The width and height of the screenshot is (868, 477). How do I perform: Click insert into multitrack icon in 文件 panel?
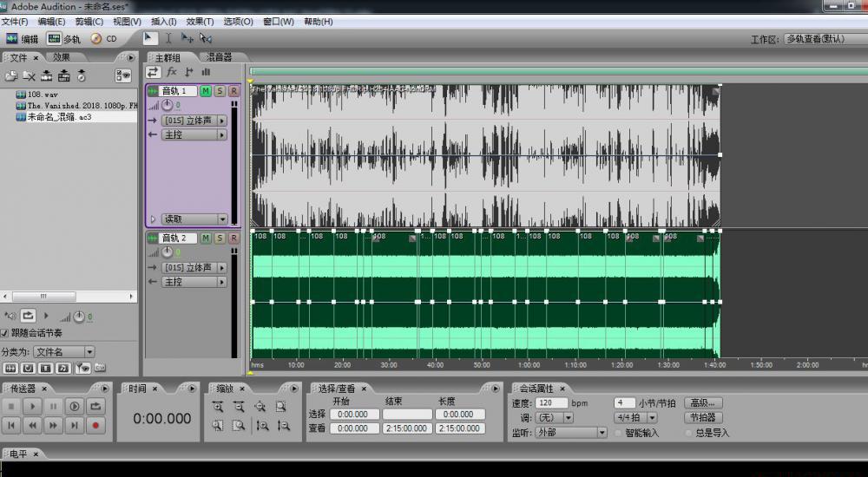(47, 75)
